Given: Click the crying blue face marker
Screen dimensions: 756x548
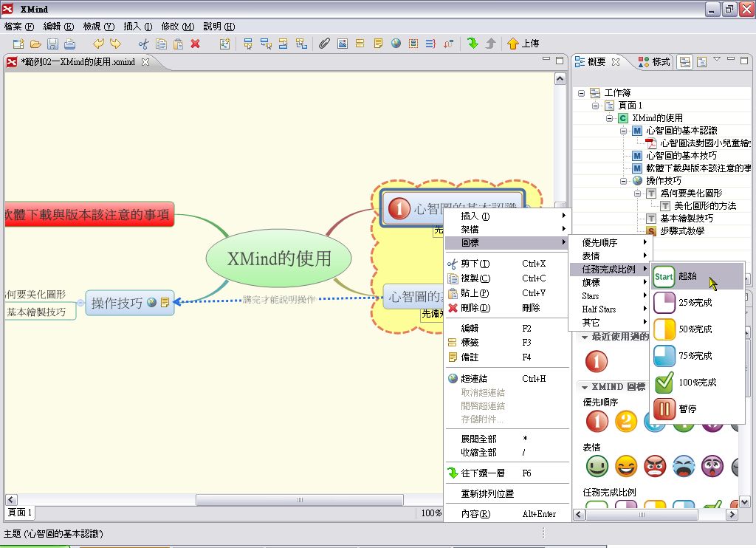Looking at the screenshot, I should click(684, 467).
